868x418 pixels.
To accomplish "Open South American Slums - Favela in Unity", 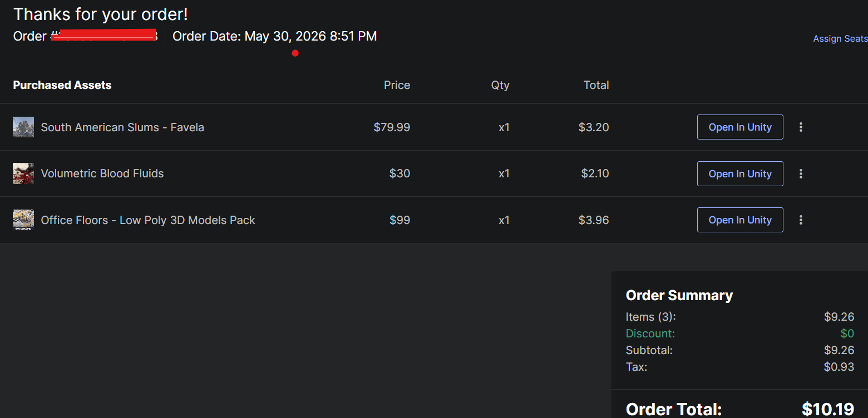I will [x=740, y=127].
